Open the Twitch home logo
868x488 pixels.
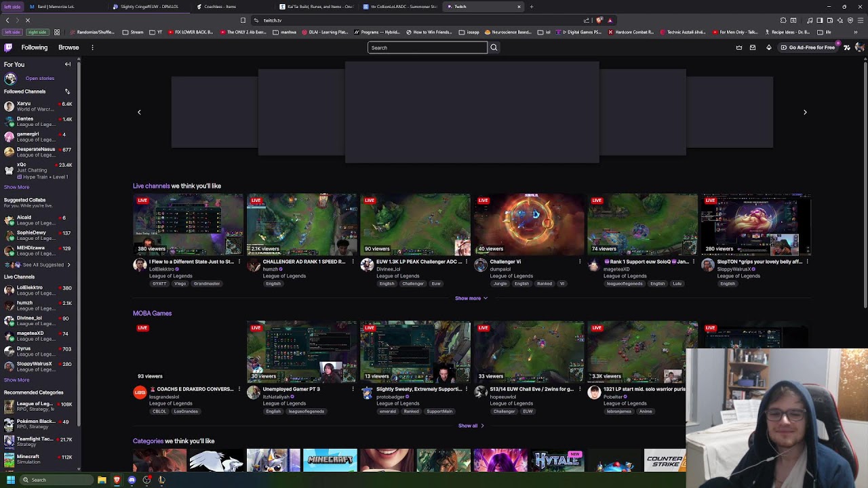8,47
